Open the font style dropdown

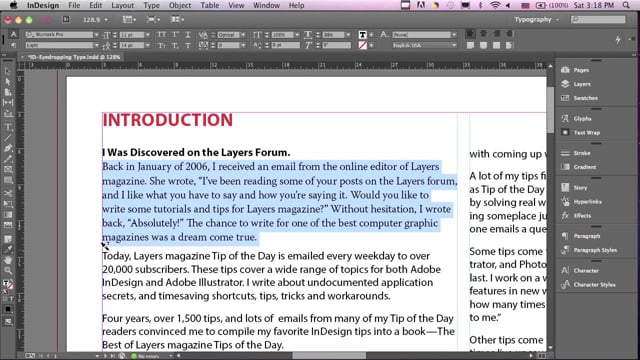pyautogui.click(x=96, y=45)
